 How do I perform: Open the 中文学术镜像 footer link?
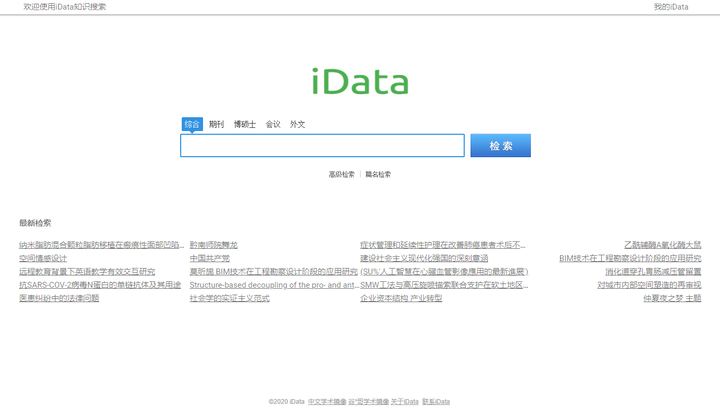tap(327, 402)
